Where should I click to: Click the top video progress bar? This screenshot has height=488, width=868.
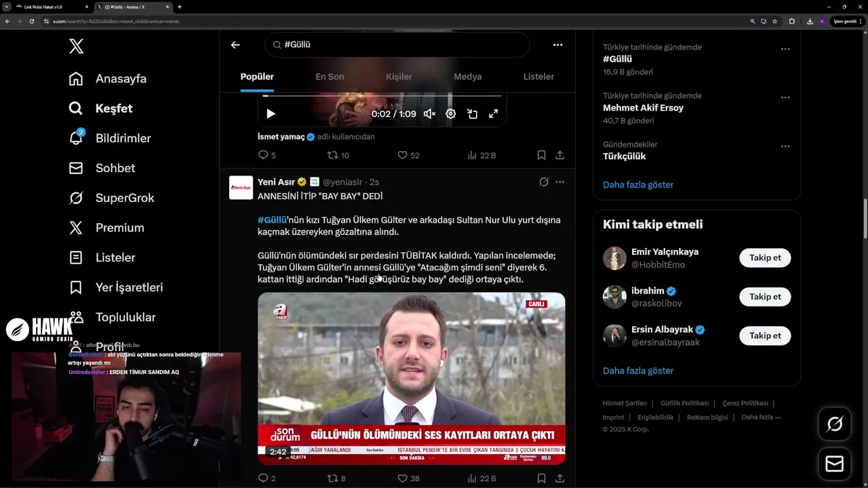tap(382, 96)
